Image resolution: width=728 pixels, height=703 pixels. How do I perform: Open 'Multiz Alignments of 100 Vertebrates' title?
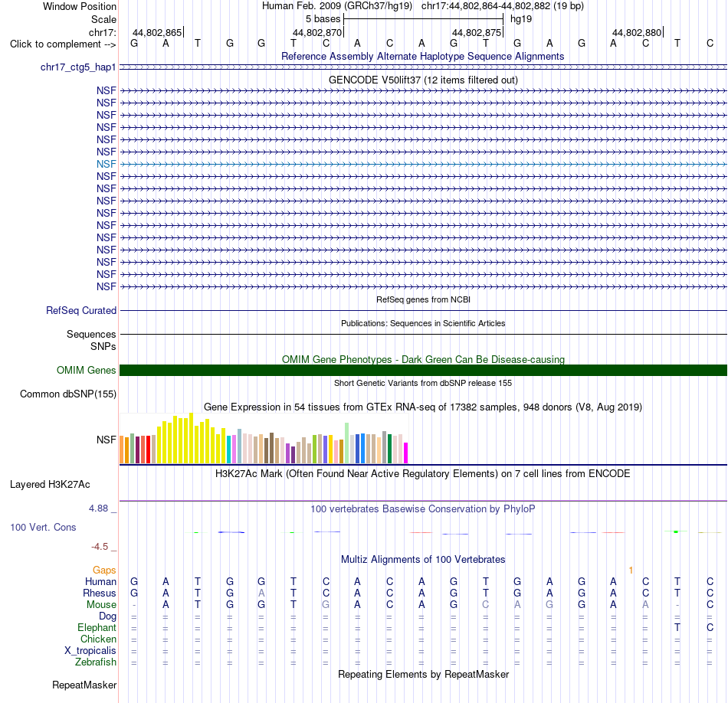[x=423, y=560]
